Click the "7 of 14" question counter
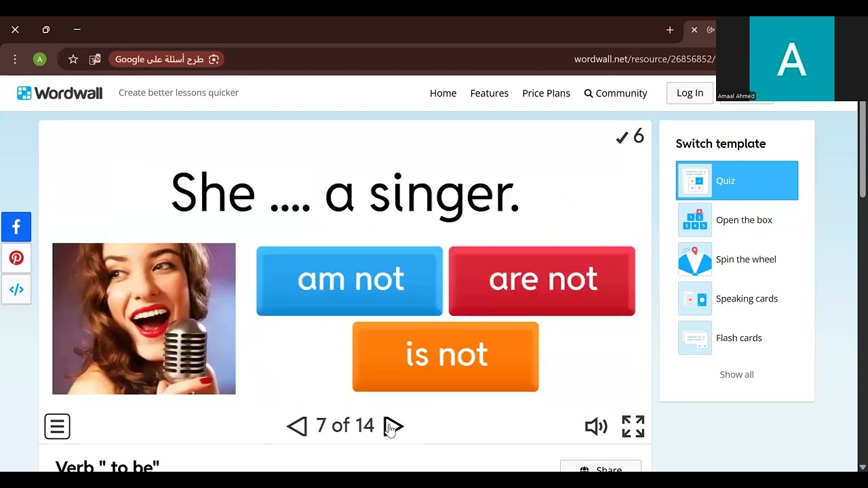Viewport: 868px width, 488px height. (345, 426)
